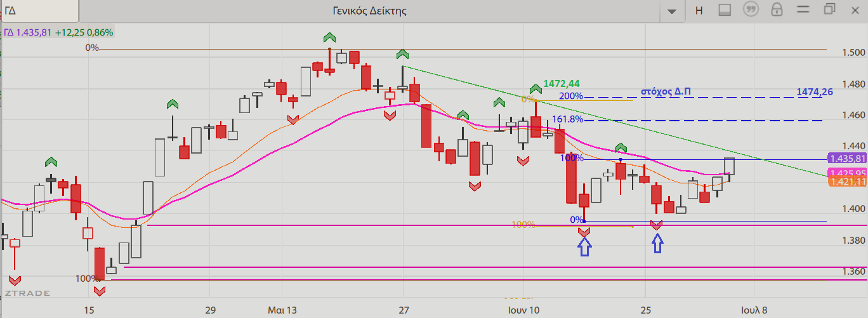Click the green 1472,44 price label
This screenshot has width=868, height=318.
[561, 83]
